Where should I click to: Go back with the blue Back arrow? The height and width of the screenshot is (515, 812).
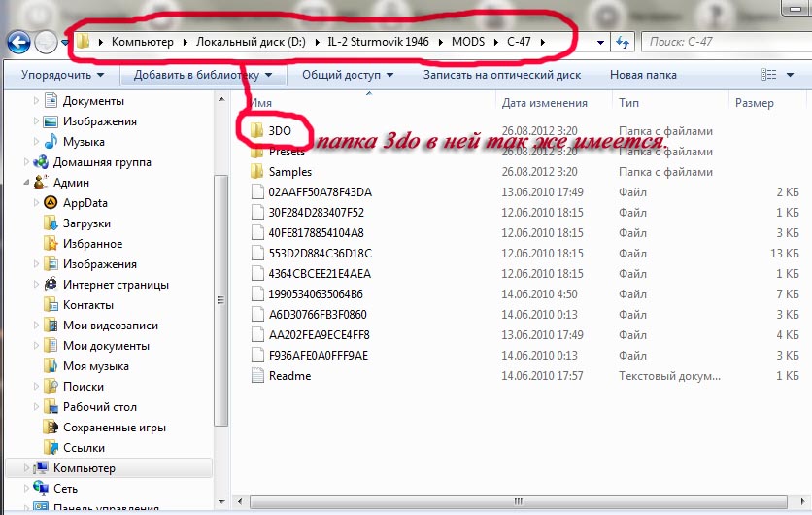point(18,42)
